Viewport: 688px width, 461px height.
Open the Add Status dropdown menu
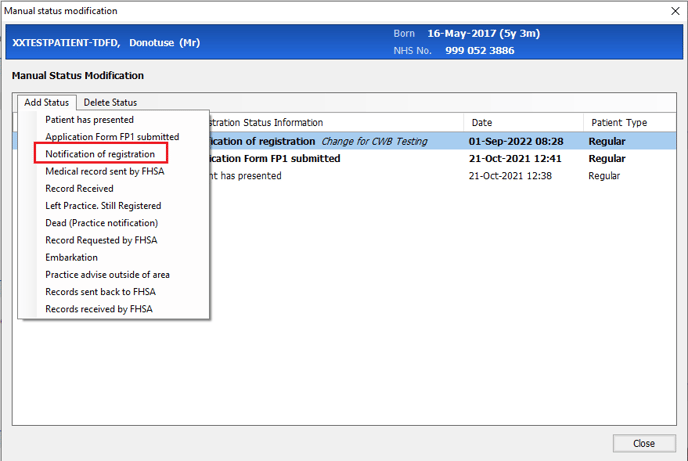pyautogui.click(x=46, y=102)
